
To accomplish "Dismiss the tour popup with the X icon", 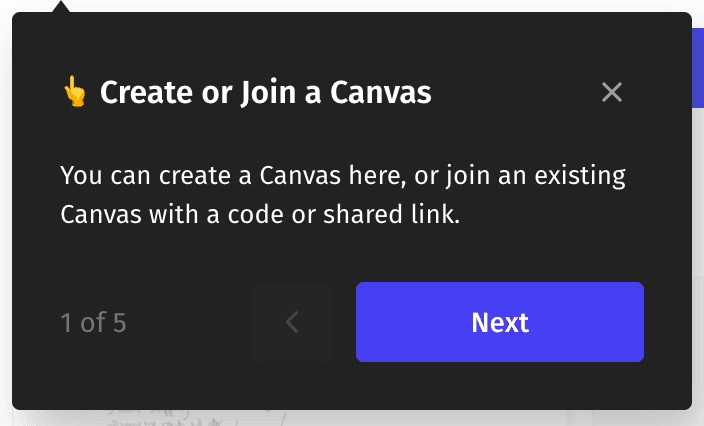I will click(x=612, y=93).
